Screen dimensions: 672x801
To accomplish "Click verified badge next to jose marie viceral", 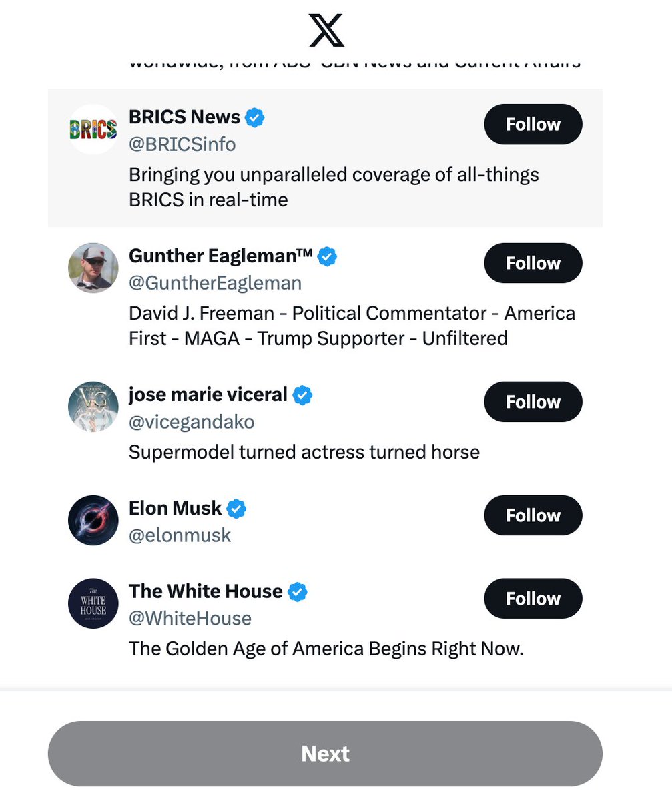I will click(302, 395).
